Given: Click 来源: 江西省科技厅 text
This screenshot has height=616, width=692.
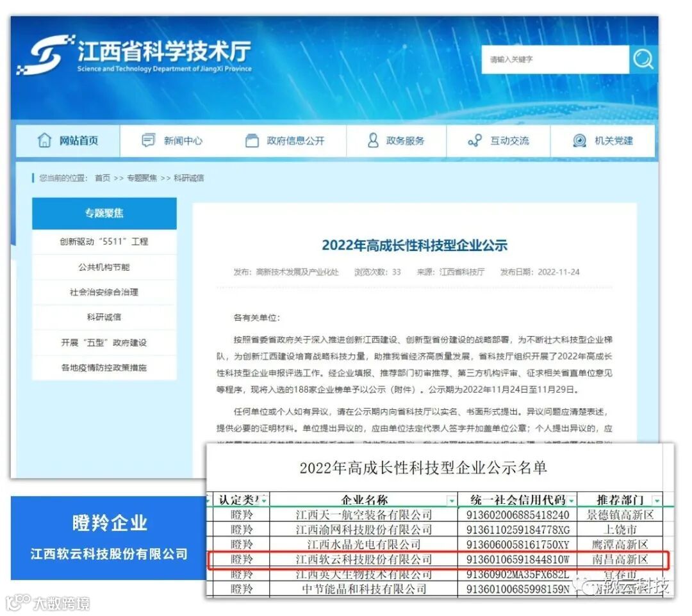Looking at the screenshot, I should pyautogui.click(x=450, y=272).
